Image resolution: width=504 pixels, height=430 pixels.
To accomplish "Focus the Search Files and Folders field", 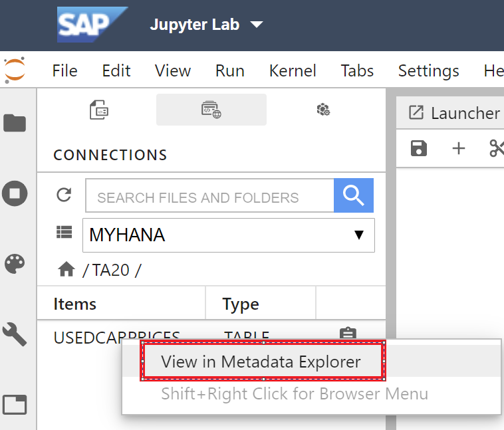I will pyautogui.click(x=209, y=195).
